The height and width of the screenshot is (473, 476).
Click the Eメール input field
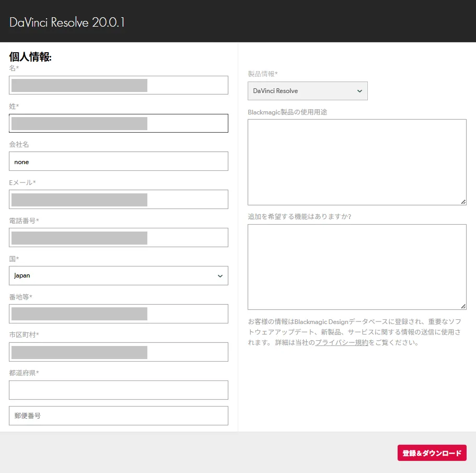pyautogui.click(x=119, y=199)
